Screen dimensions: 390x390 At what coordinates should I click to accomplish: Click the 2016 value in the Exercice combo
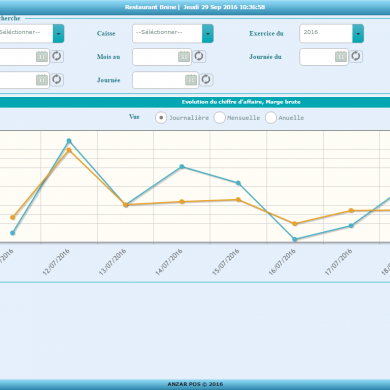(x=311, y=32)
